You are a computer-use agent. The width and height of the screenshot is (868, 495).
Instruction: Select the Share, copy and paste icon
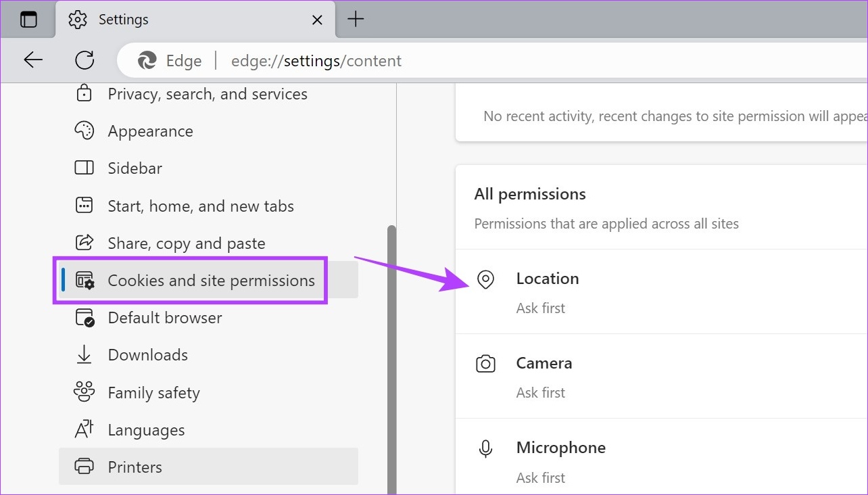click(84, 243)
